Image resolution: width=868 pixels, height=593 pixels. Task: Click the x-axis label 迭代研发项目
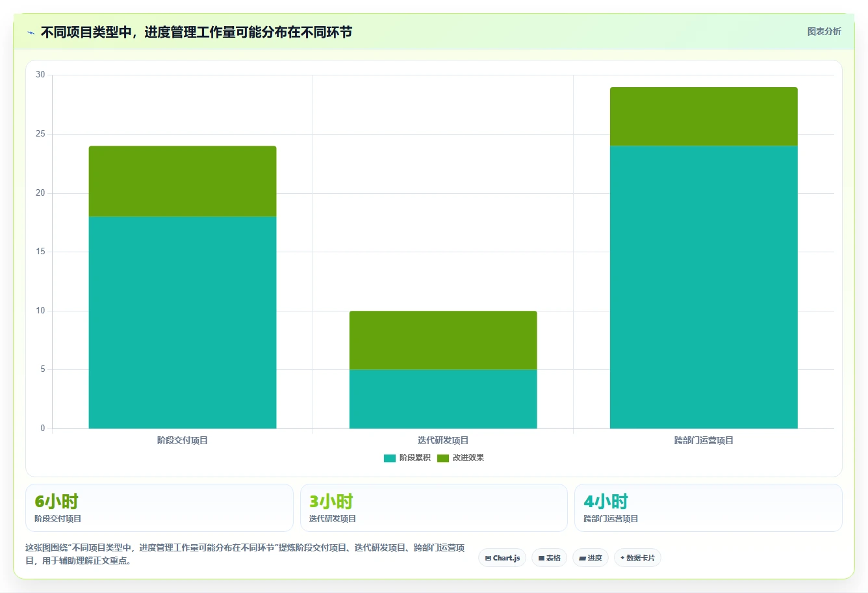point(443,440)
